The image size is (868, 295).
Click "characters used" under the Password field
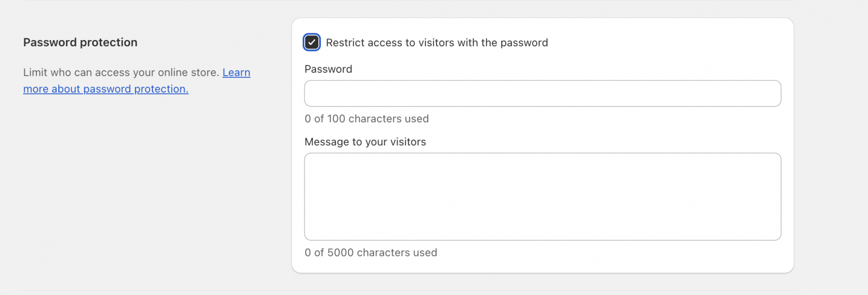389,119
